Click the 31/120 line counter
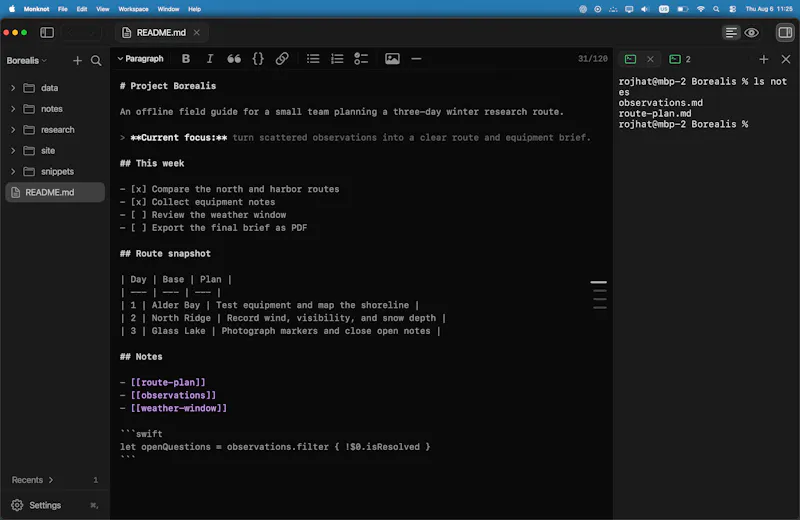The width and height of the screenshot is (800, 520). pyautogui.click(x=592, y=59)
